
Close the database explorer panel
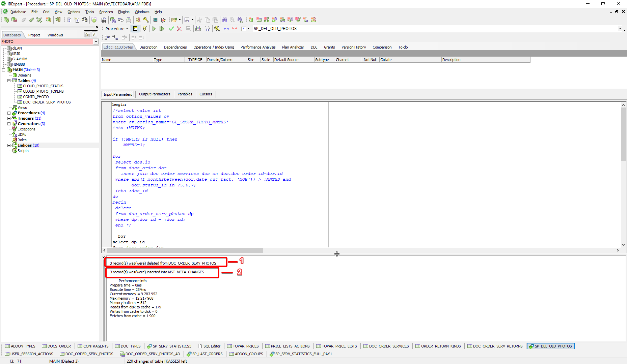point(97,27)
